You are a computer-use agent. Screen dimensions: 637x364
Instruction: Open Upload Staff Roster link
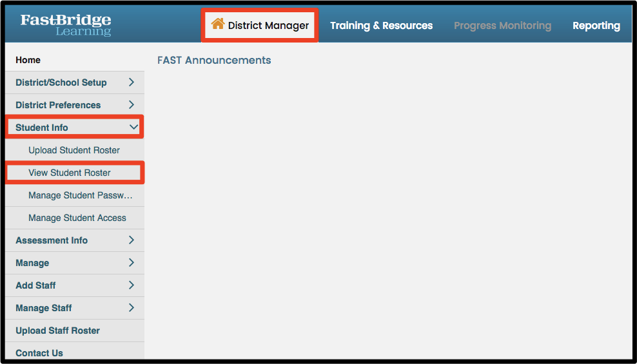pos(75,330)
